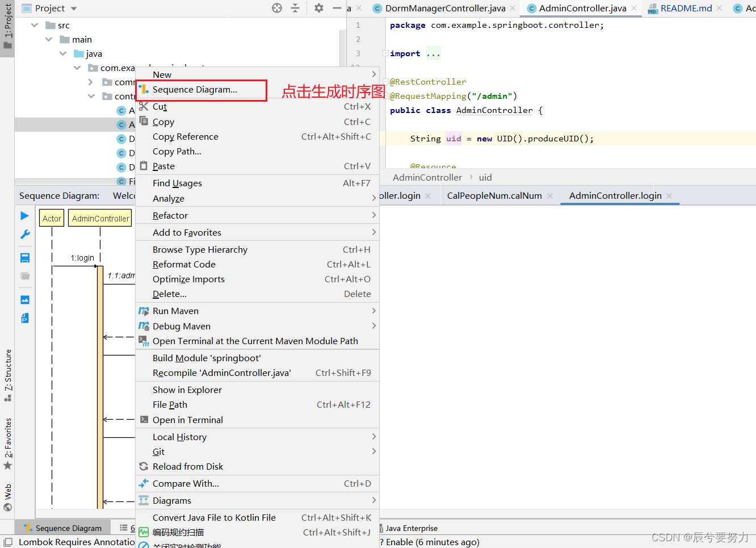Choose Show in Explorer entry
The width and height of the screenshot is (756, 548).
point(258,390)
